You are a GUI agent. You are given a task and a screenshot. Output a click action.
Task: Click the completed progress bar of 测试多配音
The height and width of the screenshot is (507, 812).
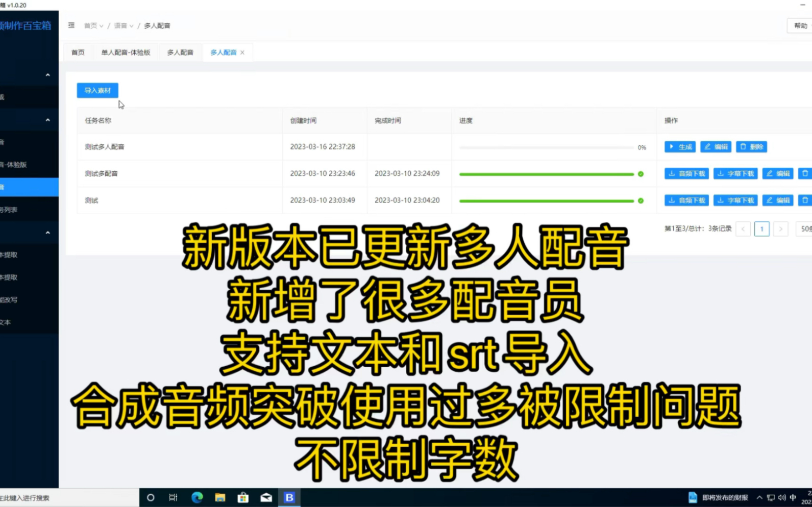tap(547, 174)
